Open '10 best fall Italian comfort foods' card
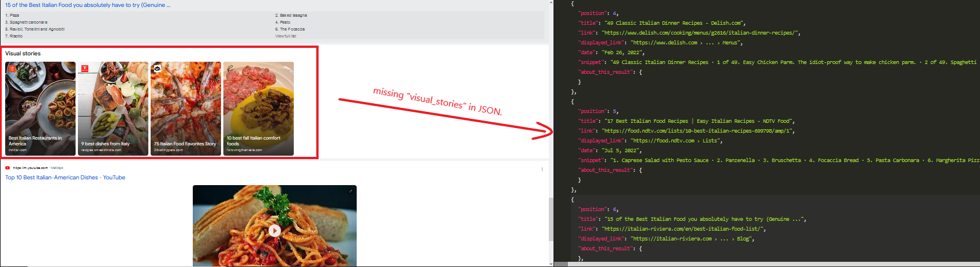 [259, 108]
